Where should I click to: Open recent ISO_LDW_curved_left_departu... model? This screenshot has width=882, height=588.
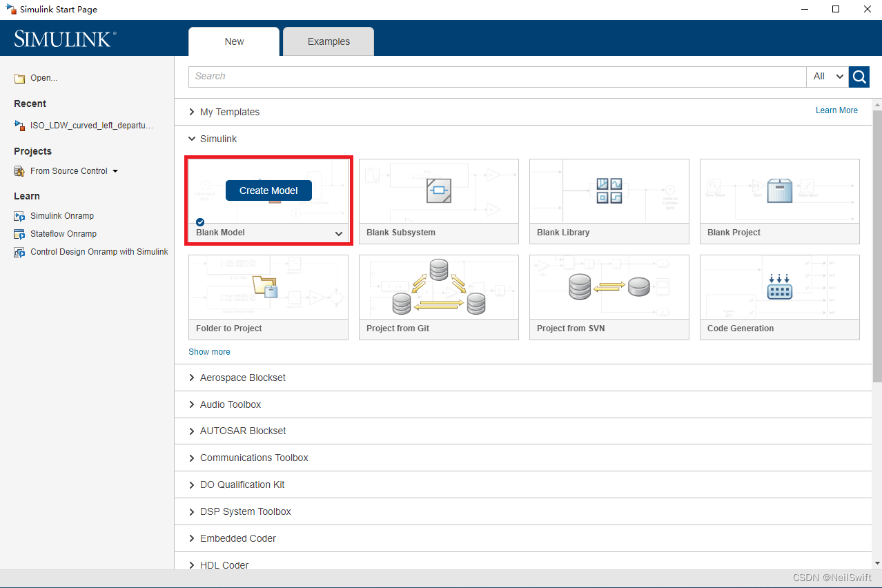pos(92,126)
